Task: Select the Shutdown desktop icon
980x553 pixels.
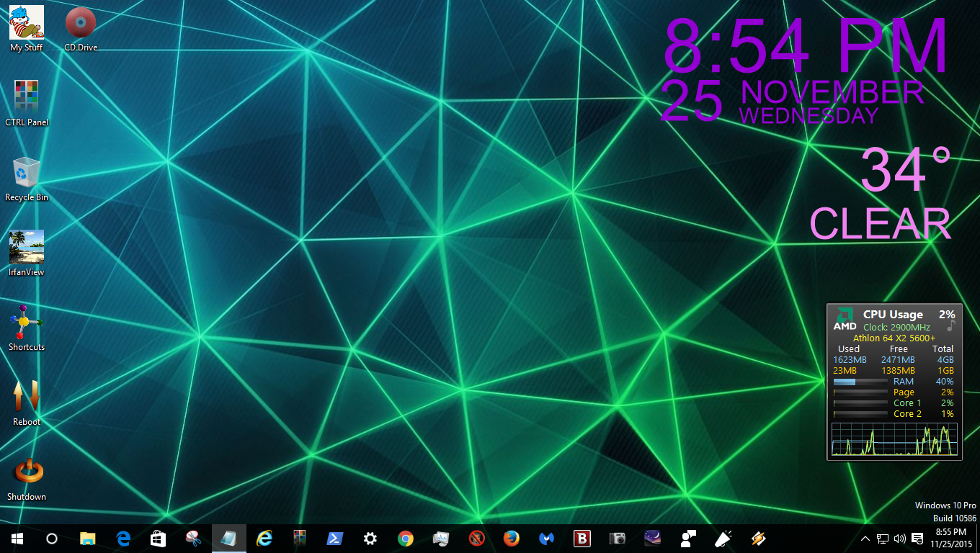Action: (27, 477)
